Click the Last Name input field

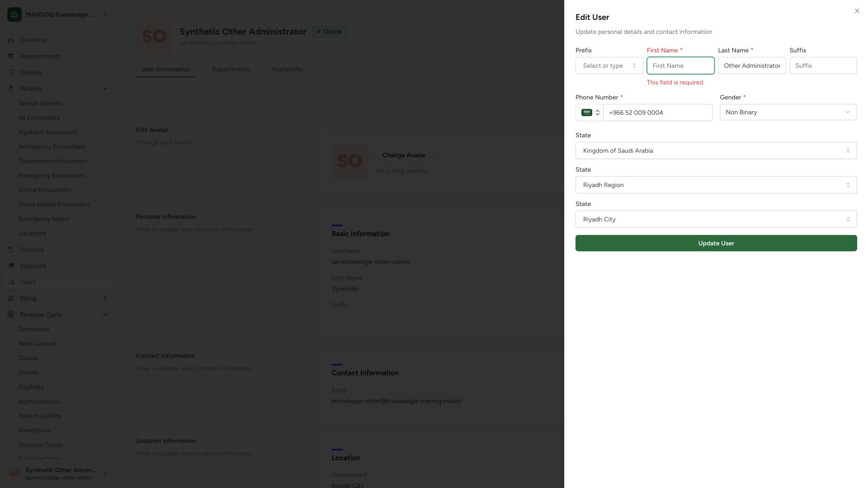[752, 66]
